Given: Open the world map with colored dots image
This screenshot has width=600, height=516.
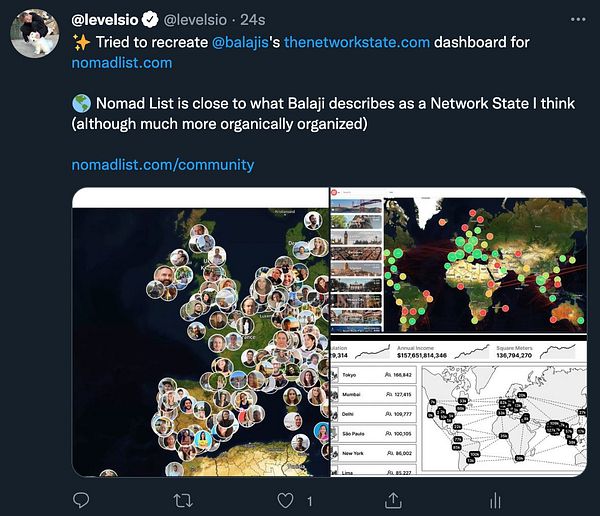Looking at the screenshot, I should point(458,260).
